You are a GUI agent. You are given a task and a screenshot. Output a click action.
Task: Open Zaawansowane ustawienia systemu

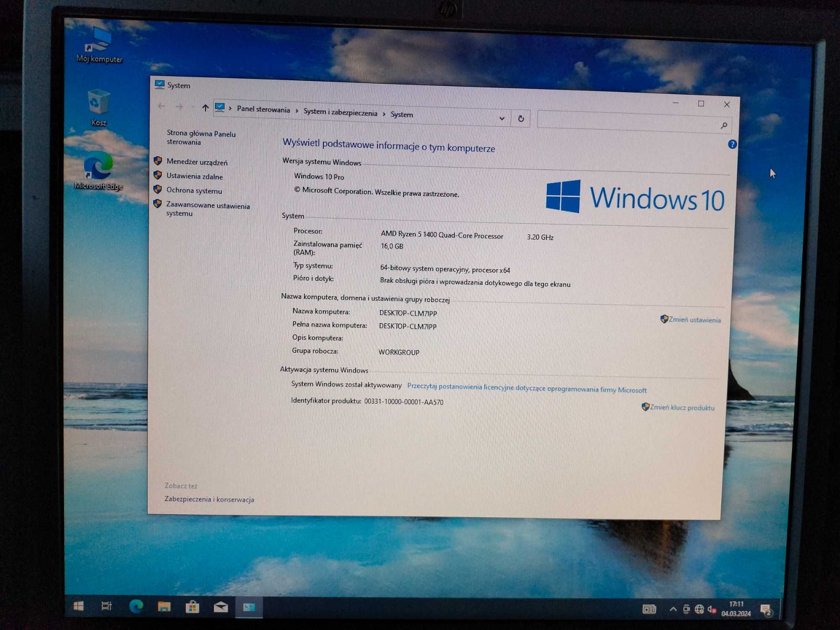tap(208, 209)
